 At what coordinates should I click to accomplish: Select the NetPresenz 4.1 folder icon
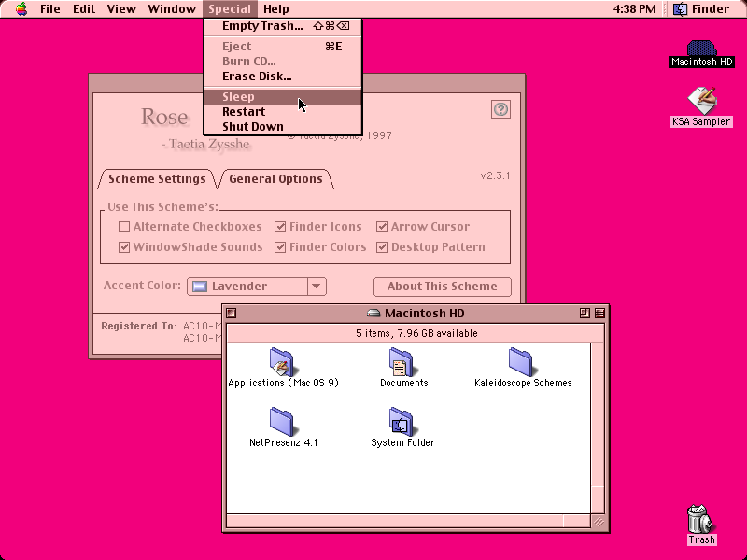click(282, 422)
